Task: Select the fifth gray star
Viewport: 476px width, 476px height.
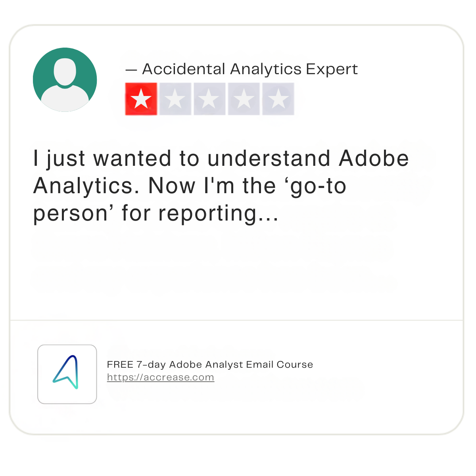Action: tap(278, 99)
